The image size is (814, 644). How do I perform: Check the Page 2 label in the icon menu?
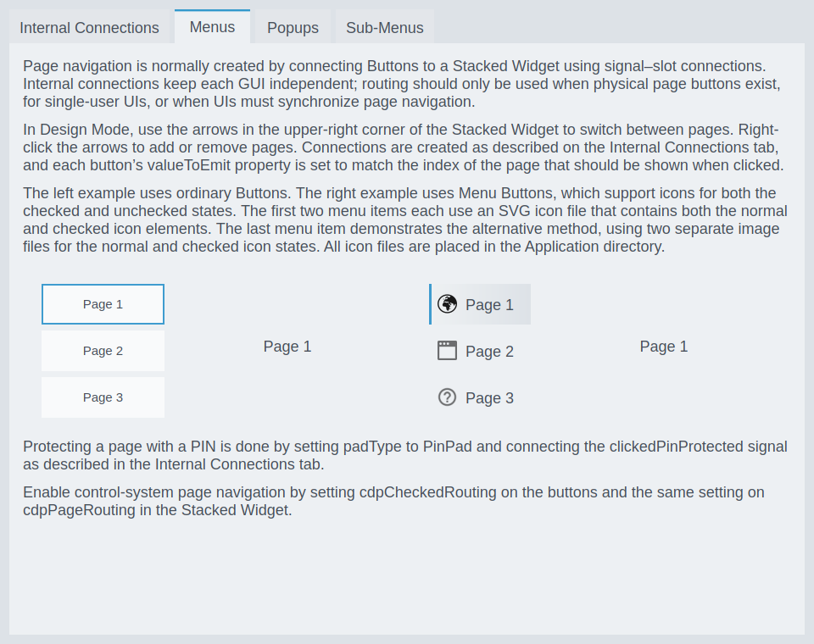pos(489,352)
